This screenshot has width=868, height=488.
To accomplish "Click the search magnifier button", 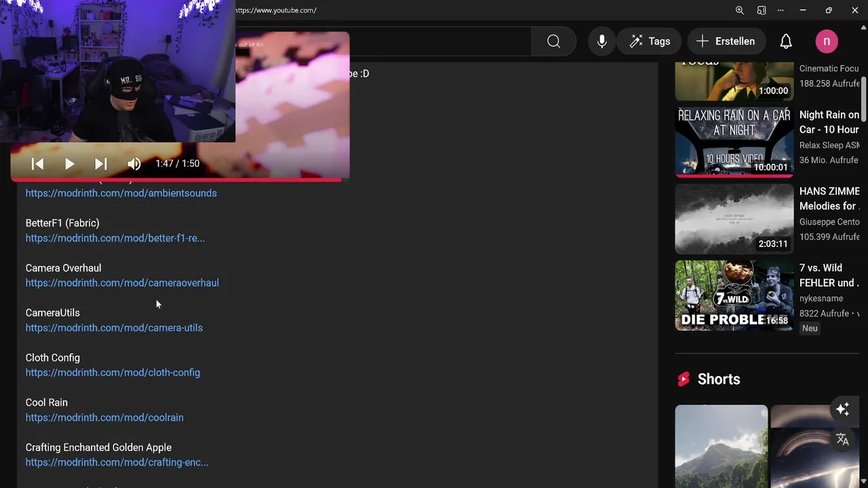I will [x=553, y=41].
